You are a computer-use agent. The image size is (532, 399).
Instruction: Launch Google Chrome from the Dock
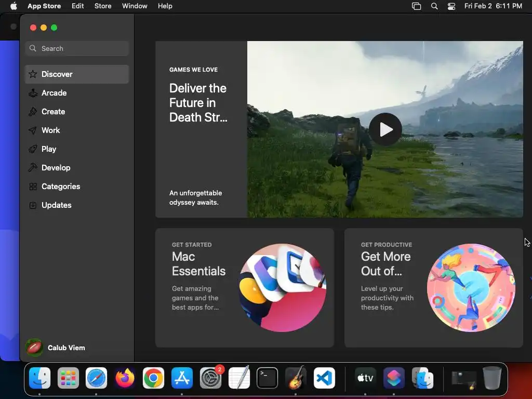[153, 378]
